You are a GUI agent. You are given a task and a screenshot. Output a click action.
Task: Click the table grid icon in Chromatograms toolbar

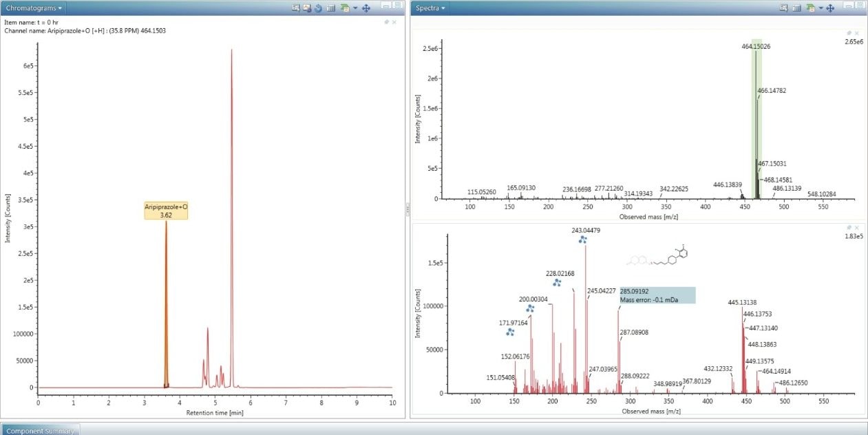[x=330, y=8]
